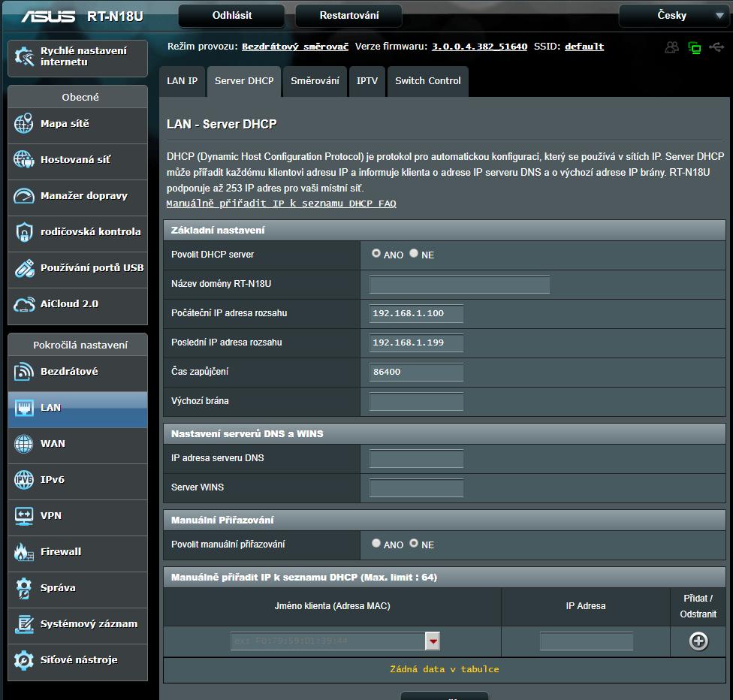Open the VPN sidebar icon
Viewport: 733px width, 700px height.
point(24,516)
